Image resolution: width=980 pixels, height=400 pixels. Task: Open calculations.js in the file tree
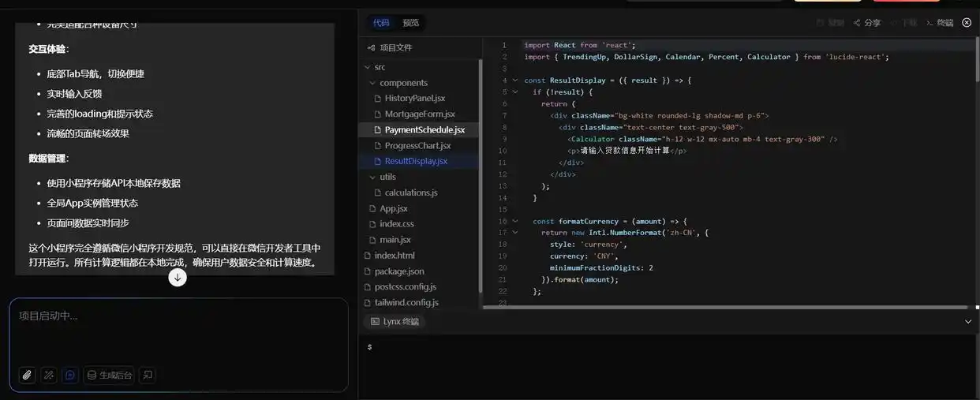(x=411, y=193)
